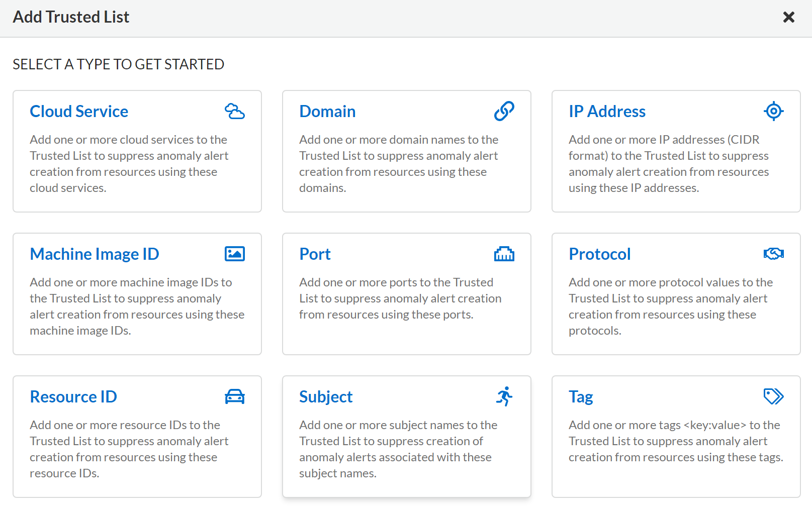Click the chain link icon on Domain card
Screen dimensions: 812x512
[x=504, y=111]
